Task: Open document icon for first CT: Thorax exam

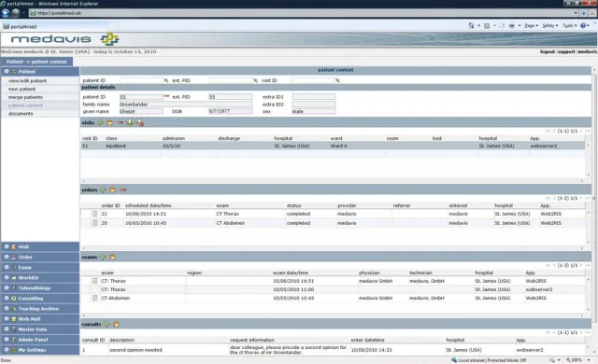Action: (94, 281)
